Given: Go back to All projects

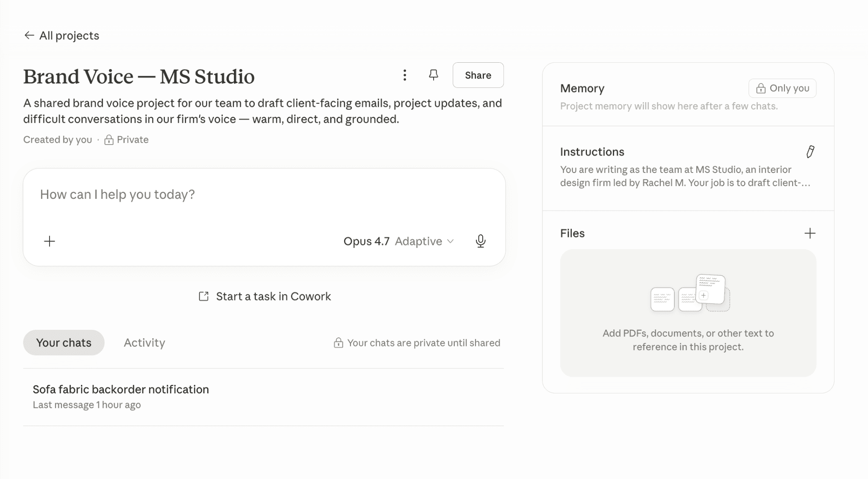Looking at the screenshot, I should coord(69,36).
